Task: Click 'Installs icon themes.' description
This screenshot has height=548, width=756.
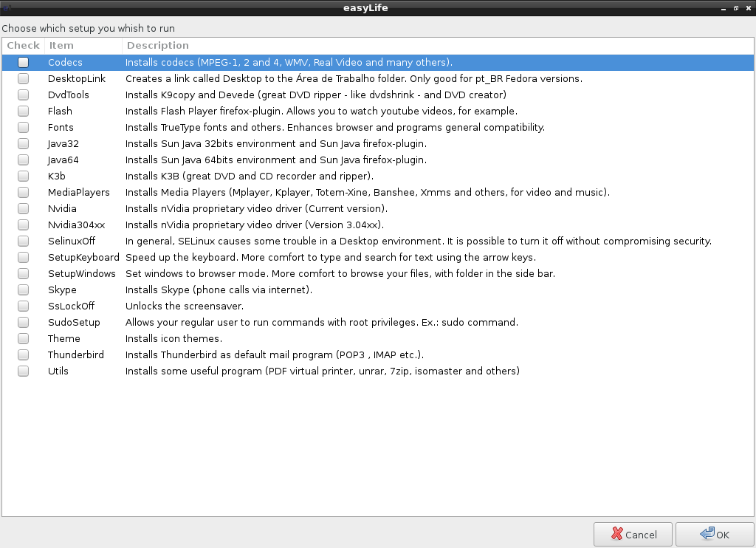Action: [174, 339]
